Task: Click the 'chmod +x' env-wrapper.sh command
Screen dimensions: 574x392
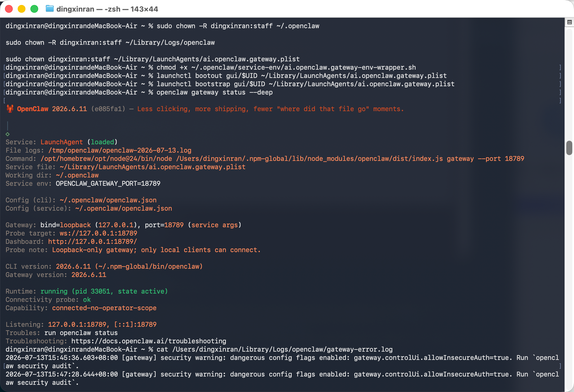Action: click(x=286, y=67)
